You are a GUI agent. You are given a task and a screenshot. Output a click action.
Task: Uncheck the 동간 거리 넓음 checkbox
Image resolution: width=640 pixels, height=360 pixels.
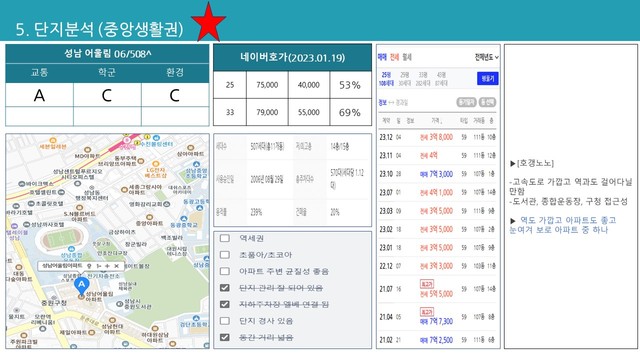click(x=224, y=338)
